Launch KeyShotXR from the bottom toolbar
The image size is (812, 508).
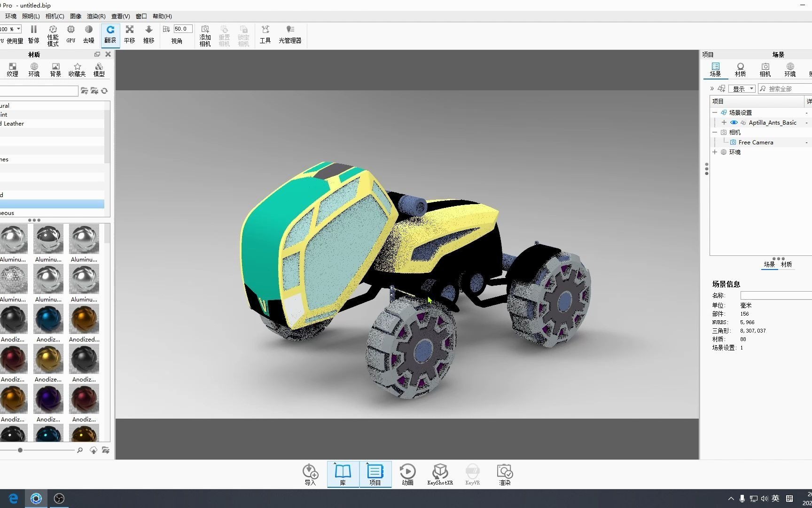click(x=440, y=474)
